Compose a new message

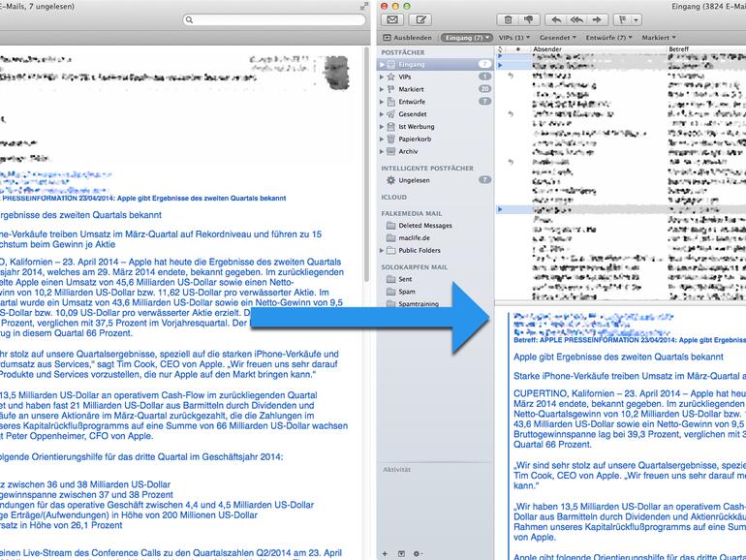(x=421, y=20)
